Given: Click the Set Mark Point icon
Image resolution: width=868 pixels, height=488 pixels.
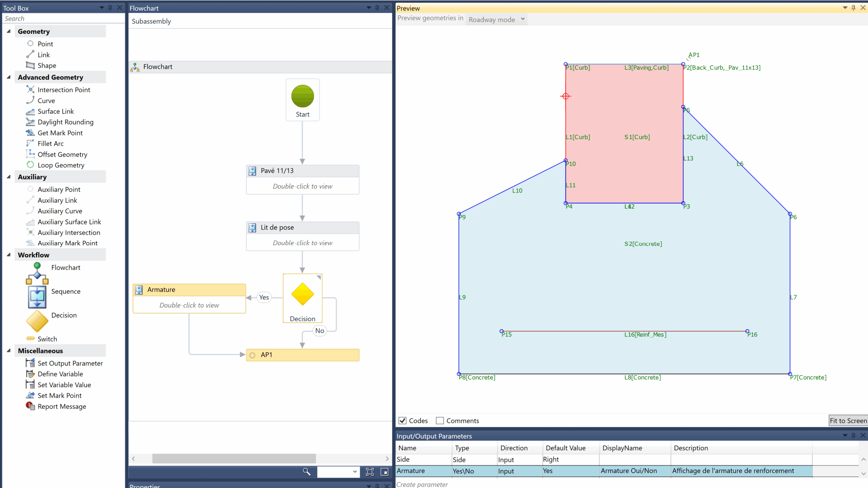Looking at the screenshot, I should tap(31, 395).
